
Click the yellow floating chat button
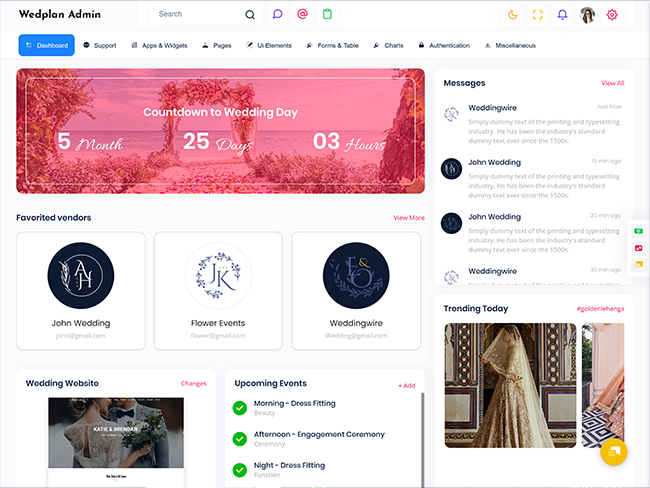point(613,452)
